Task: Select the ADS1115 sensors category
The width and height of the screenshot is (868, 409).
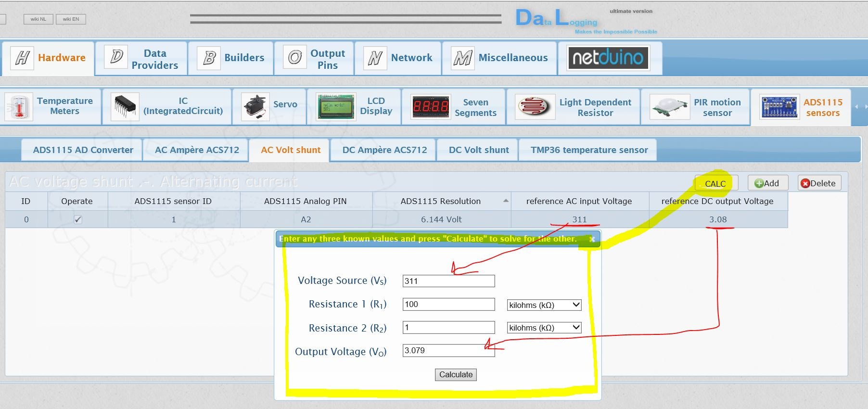Action: [801, 107]
